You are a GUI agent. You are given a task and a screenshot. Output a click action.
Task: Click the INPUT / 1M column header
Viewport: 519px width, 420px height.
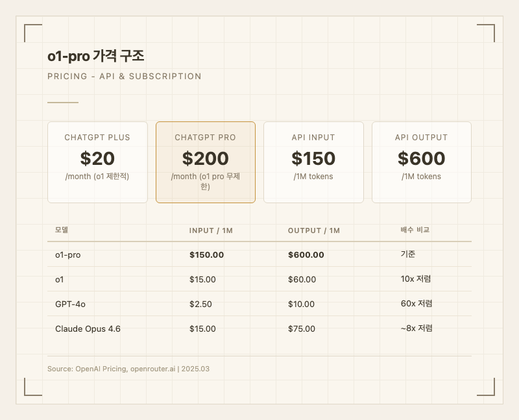(x=211, y=230)
